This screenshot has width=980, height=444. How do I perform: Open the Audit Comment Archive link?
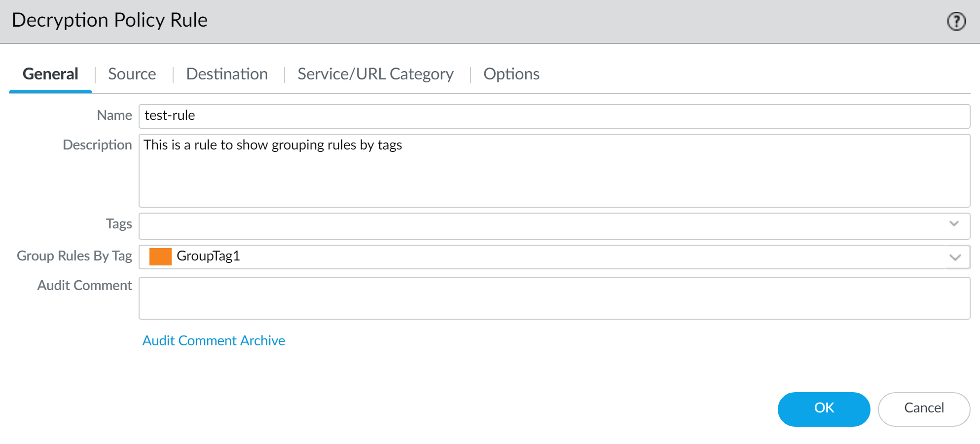(x=214, y=341)
